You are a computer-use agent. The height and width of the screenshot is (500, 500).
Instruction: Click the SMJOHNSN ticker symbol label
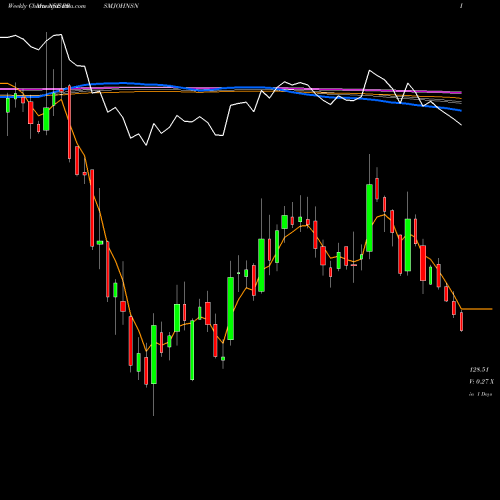click(x=121, y=6)
